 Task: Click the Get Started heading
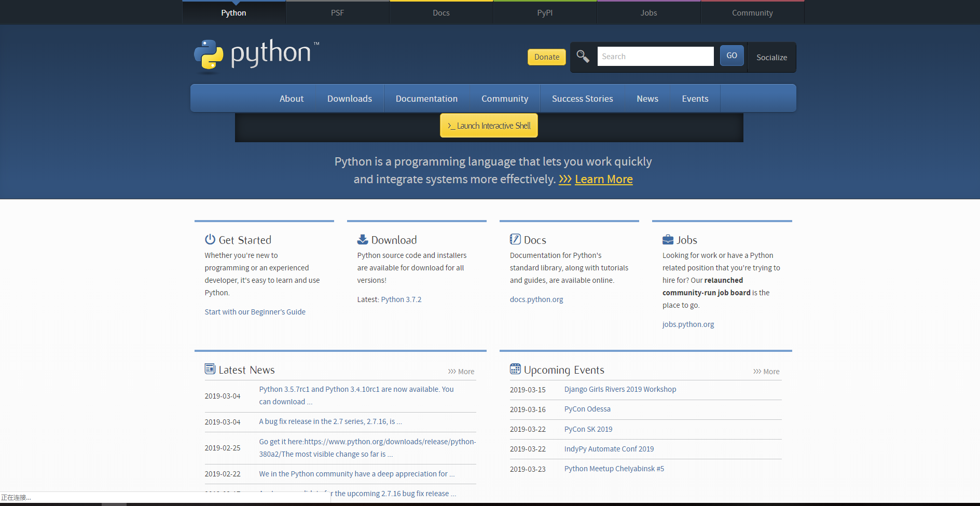click(x=245, y=240)
